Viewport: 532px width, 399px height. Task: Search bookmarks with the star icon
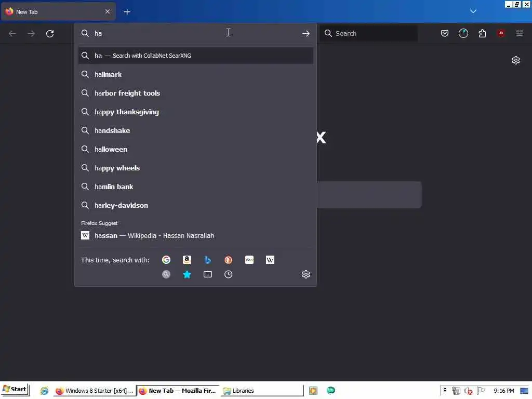pos(187,274)
